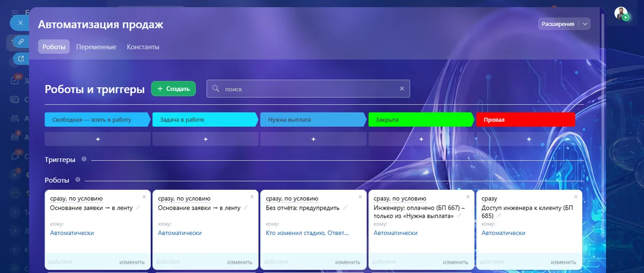Open recipients Кто изменил стадию, Ответ...
The width and height of the screenshot is (644, 273).
pyautogui.click(x=308, y=233)
